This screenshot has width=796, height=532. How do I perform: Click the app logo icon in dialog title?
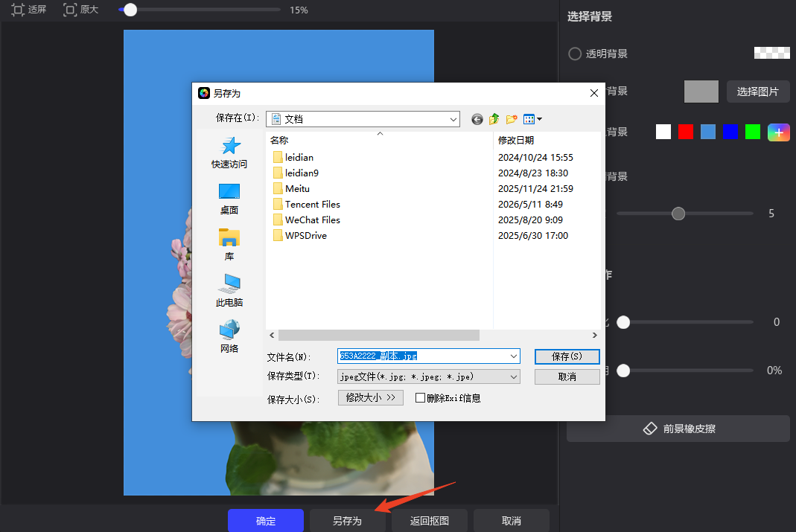pos(204,93)
